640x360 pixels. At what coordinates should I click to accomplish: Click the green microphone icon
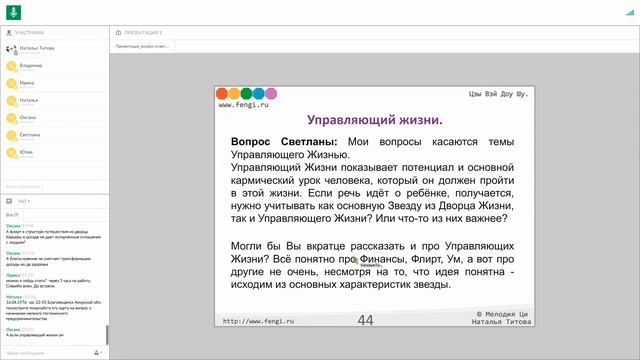pos(13,13)
